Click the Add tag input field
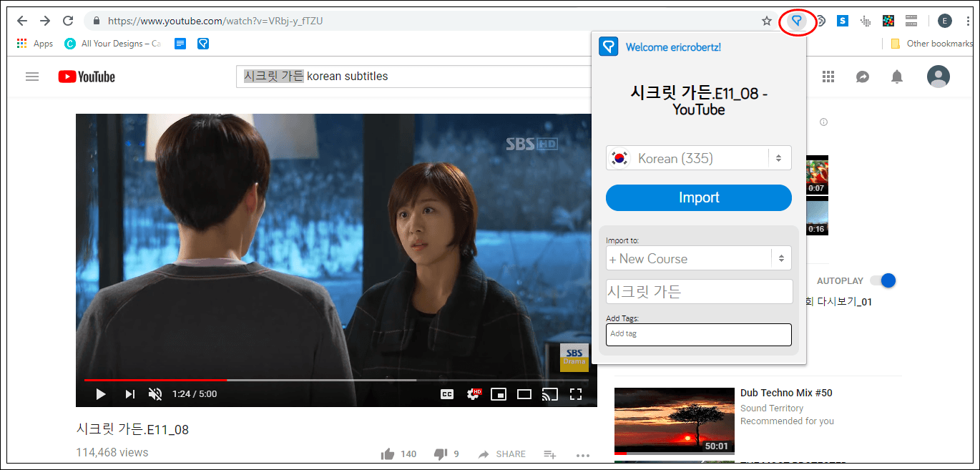Viewport: 980px width, 470px height. 698,334
